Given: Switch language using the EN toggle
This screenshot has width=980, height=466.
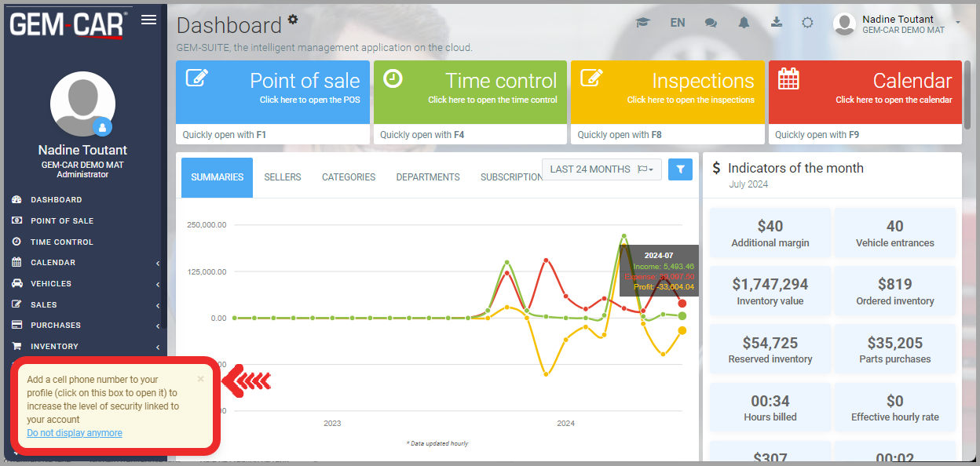Looking at the screenshot, I should coord(677,23).
